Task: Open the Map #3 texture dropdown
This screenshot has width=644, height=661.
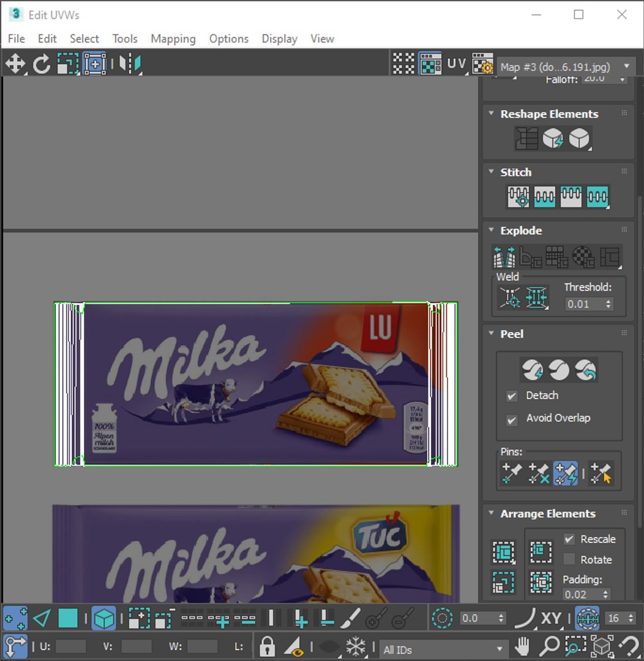Action: tap(566, 67)
